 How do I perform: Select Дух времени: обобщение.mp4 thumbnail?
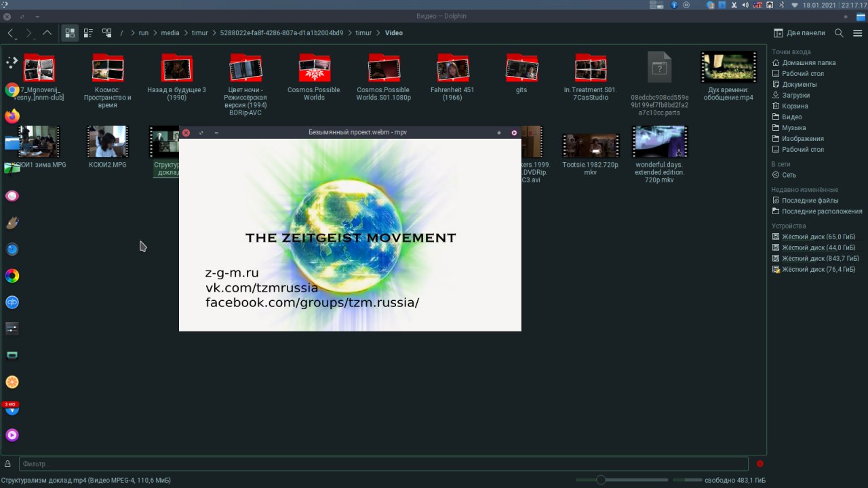coord(729,67)
